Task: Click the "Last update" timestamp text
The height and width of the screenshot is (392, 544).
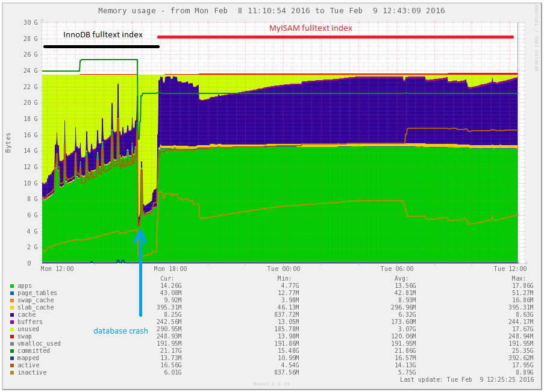Action: 466,380
